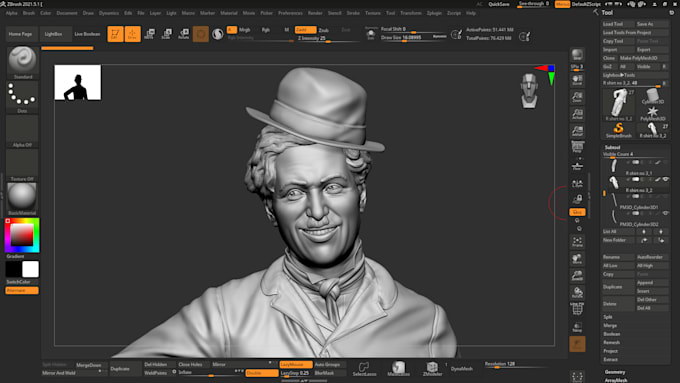Toggle the Floor grid icon
Screen dimensions: 680x383
click(x=577, y=166)
